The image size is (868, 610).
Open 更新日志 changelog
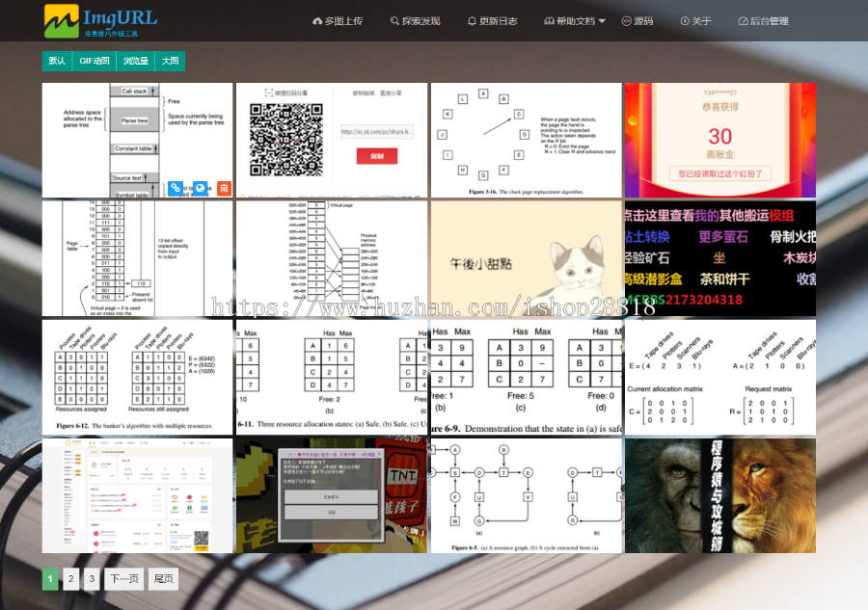point(493,21)
